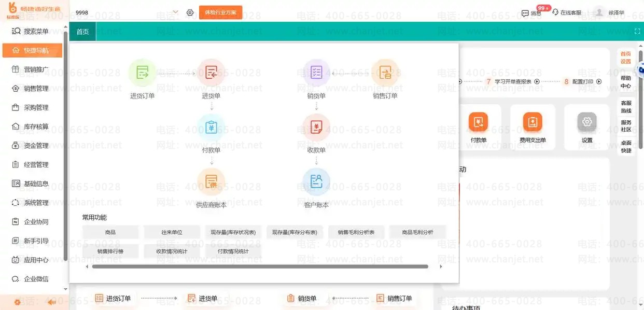Toggle fullscreen icon on the tab bar
The height and width of the screenshot is (310, 644).
click(637, 32)
